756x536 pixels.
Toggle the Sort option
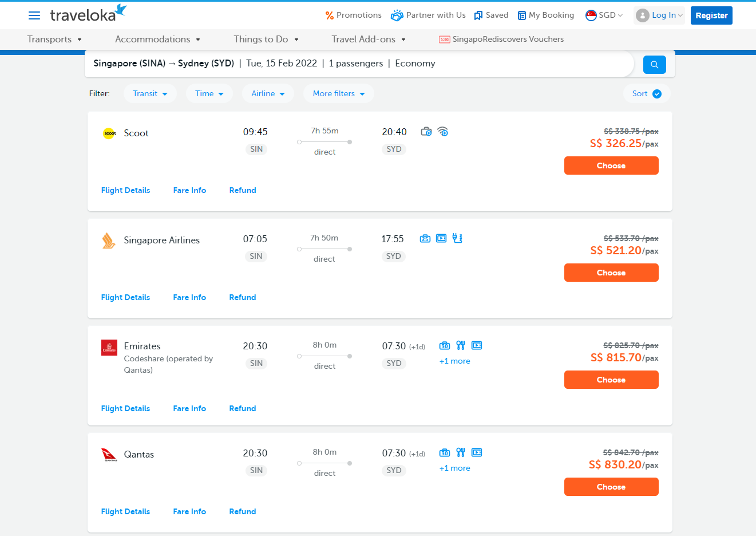pyautogui.click(x=647, y=94)
